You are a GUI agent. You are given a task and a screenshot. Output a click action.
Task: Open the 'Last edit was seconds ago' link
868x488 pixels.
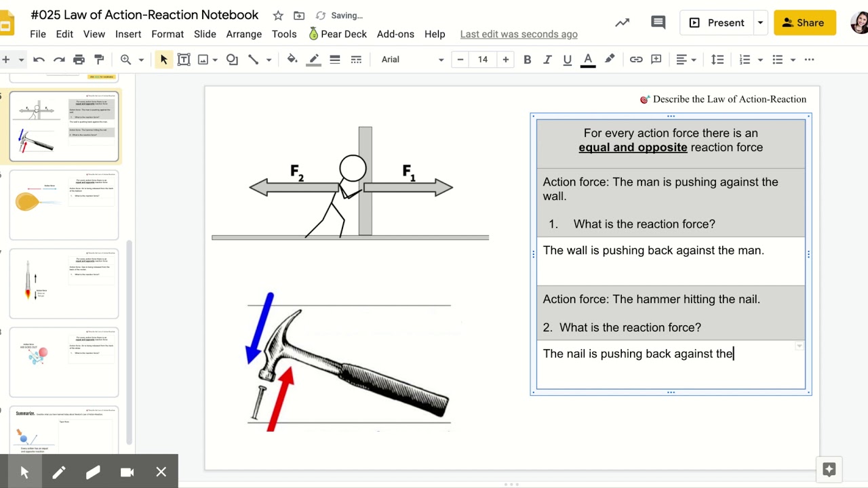[x=519, y=34]
